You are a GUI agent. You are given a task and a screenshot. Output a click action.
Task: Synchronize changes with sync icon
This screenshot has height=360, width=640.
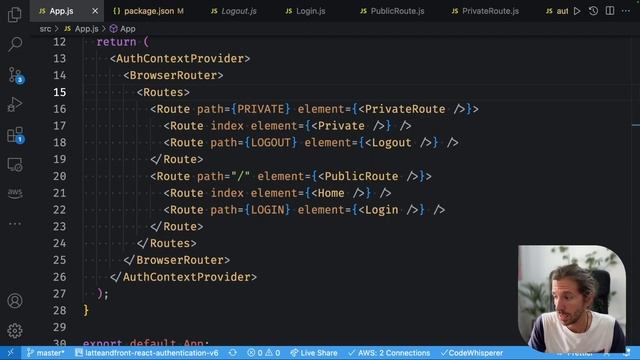[x=233, y=353]
